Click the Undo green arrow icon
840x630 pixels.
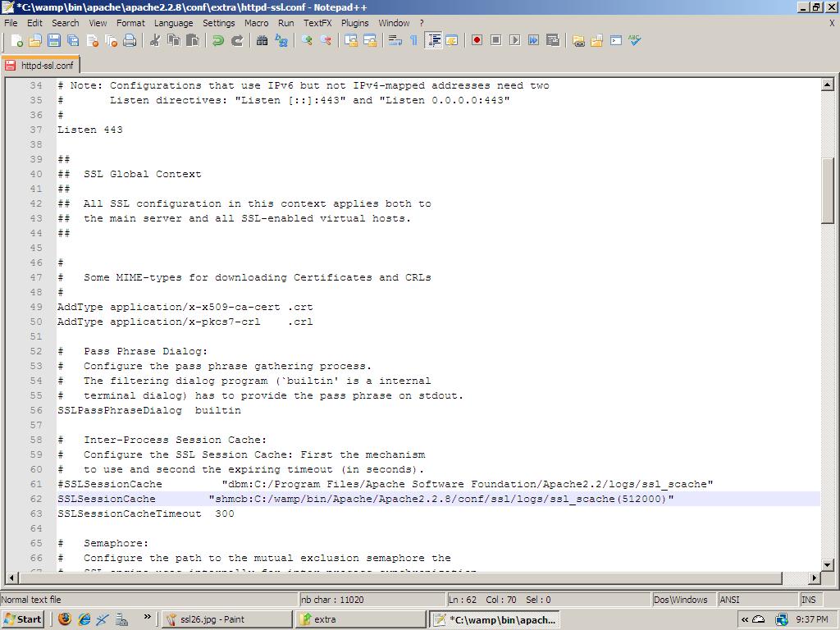tap(218, 40)
